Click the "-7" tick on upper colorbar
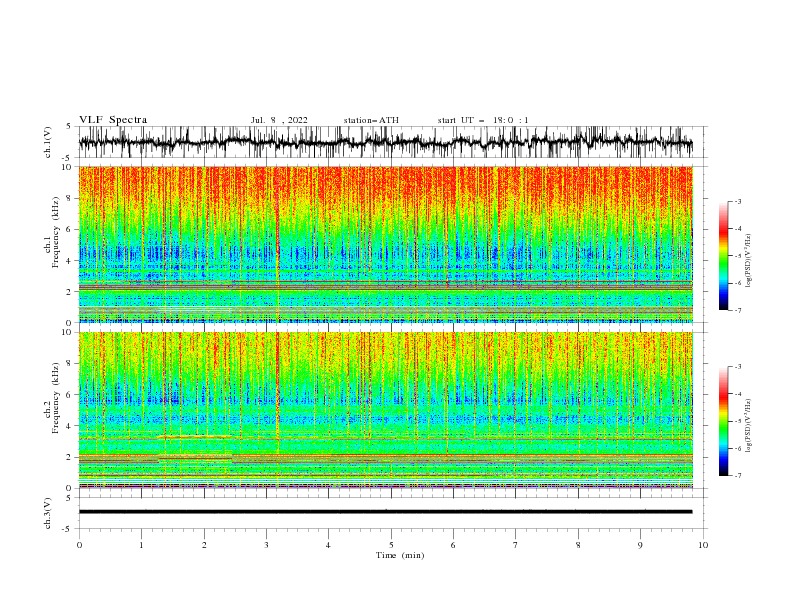The height and width of the screenshot is (612, 792). coord(737,310)
